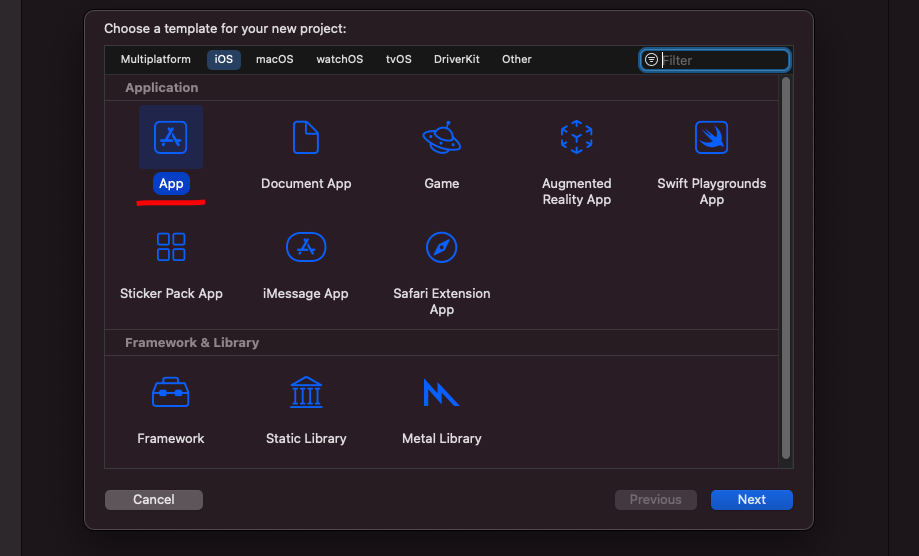Switch to the iOS platform tab
The width and height of the screenshot is (919, 556).
pyautogui.click(x=223, y=59)
